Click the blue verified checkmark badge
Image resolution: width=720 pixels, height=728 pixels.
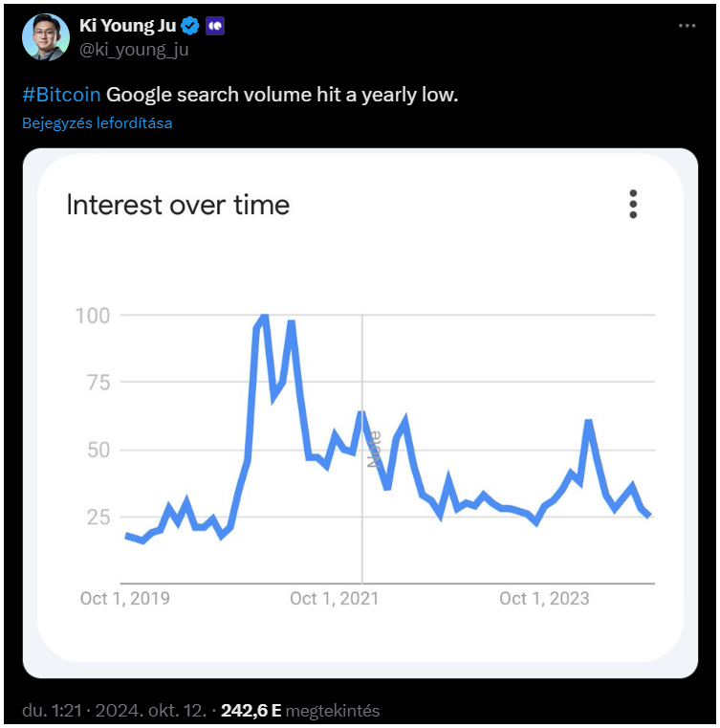coord(189,26)
